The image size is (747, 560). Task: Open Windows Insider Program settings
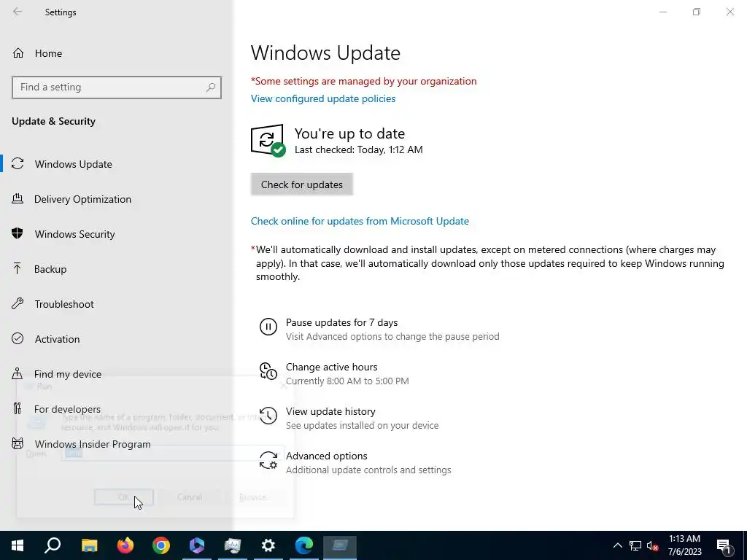93,444
